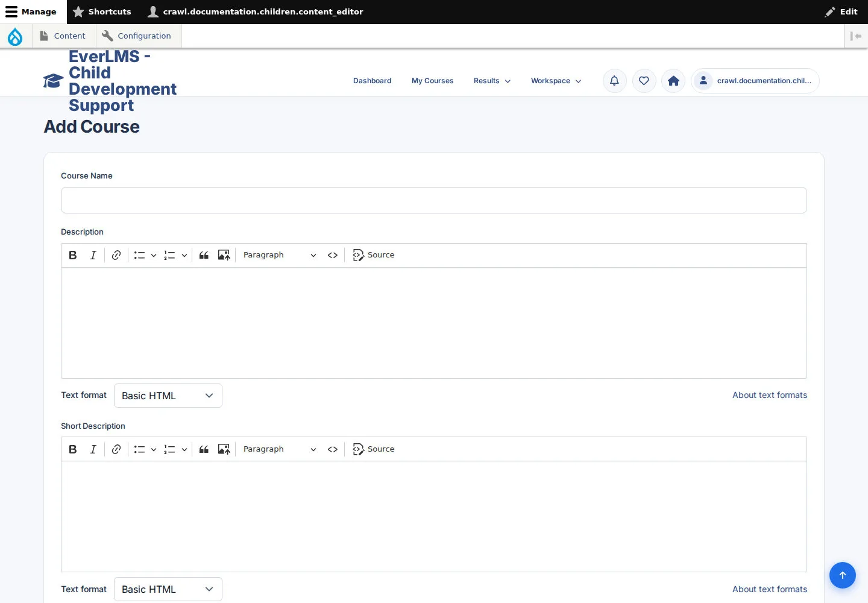Go to the home icon in the header
868x603 pixels.
coord(673,81)
